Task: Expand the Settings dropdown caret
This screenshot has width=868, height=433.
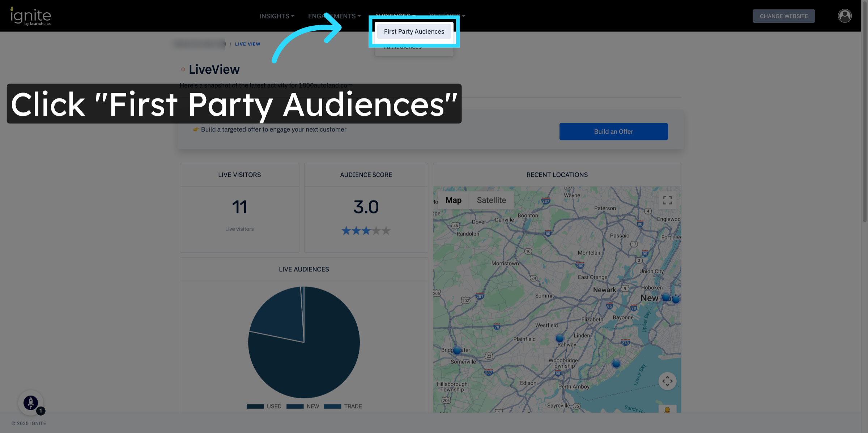Action: [464, 16]
